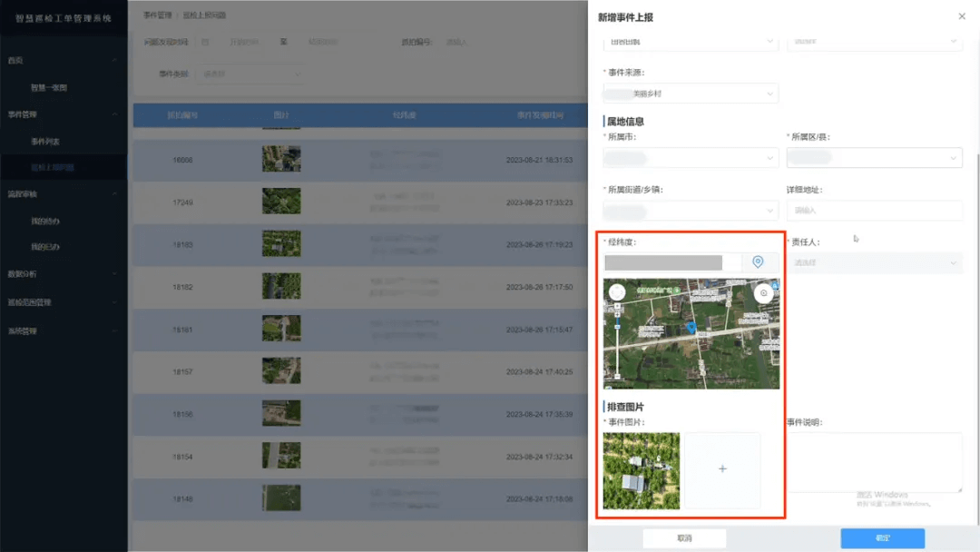Click the thumbnail image in row 18157
Viewport: 980px width, 552px height.
coord(281,370)
